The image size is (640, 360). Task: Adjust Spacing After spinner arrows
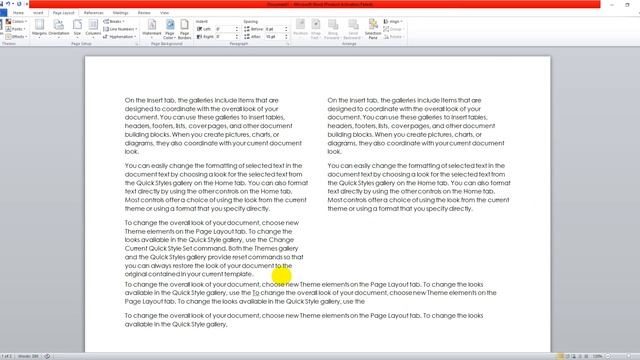pyautogui.click(x=286, y=36)
